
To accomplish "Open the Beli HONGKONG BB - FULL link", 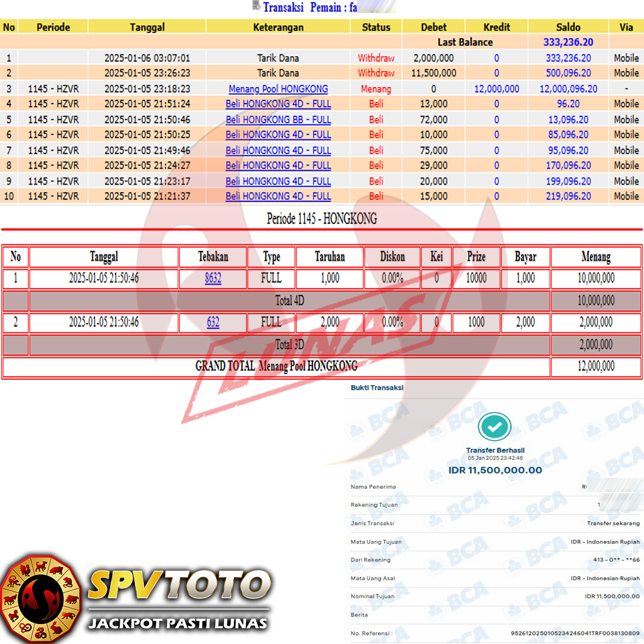I will (x=278, y=120).
